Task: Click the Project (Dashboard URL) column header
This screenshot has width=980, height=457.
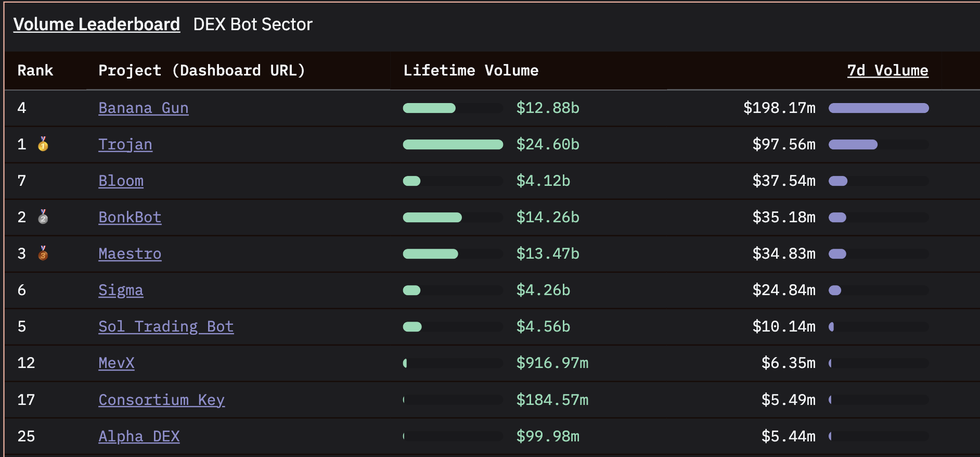Action: click(x=202, y=70)
